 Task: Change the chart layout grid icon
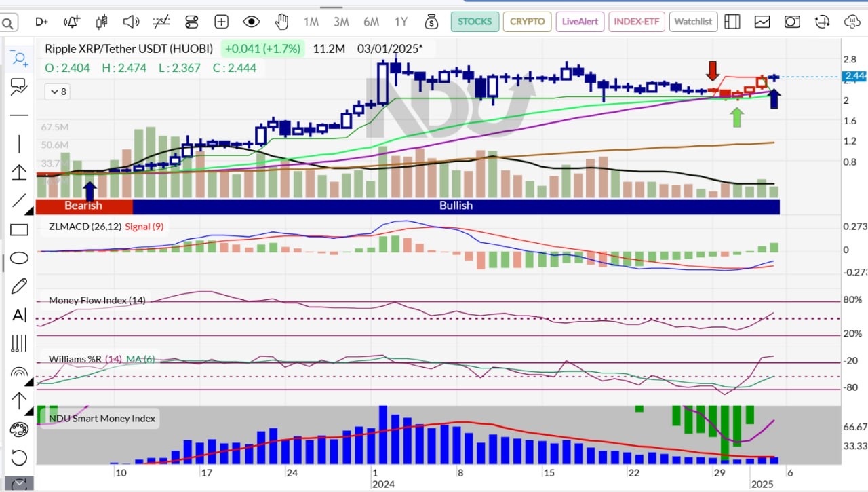click(732, 22)
